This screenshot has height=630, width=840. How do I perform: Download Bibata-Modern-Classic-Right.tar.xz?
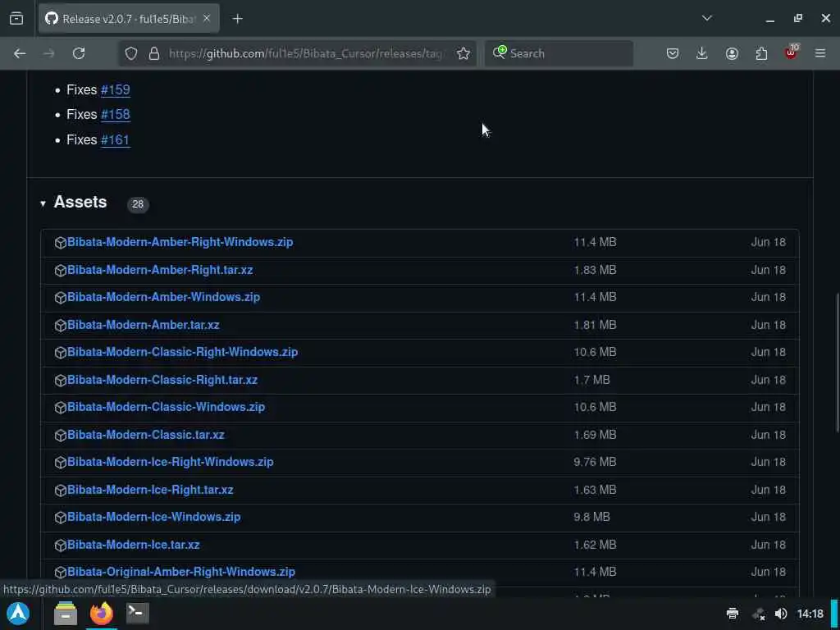tap(162, 379)
